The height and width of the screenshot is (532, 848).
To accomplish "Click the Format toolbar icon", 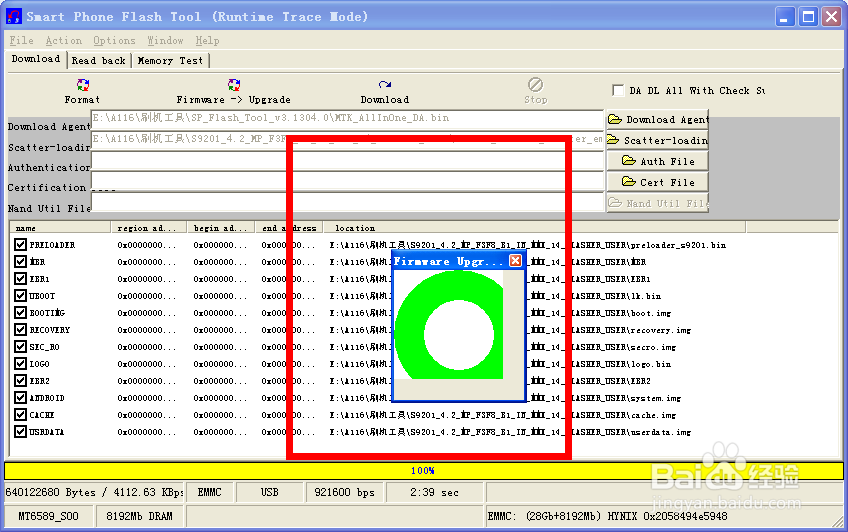I will pyautogui.click(x=82, y=85).
